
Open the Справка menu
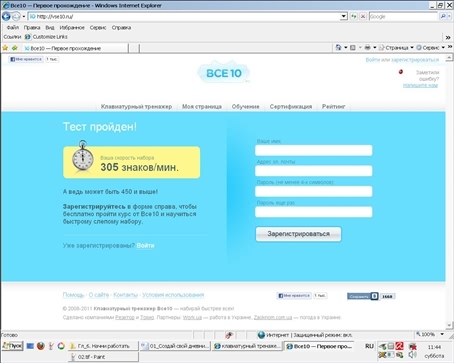(x=121, y=27)
